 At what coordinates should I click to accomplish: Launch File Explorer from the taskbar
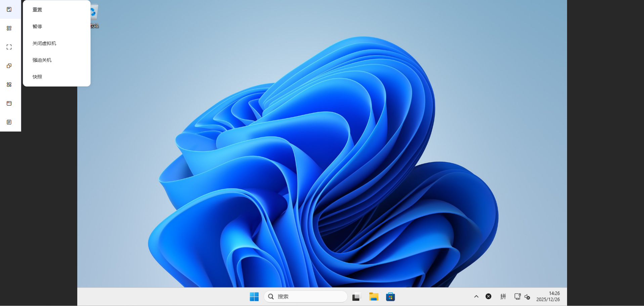[374, 297]
